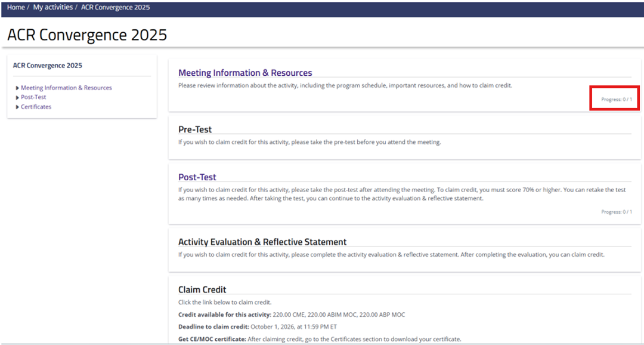Expand the Post-Test sidebar triangle
This screenshot has height=345, width=644.
pos(17,97)
